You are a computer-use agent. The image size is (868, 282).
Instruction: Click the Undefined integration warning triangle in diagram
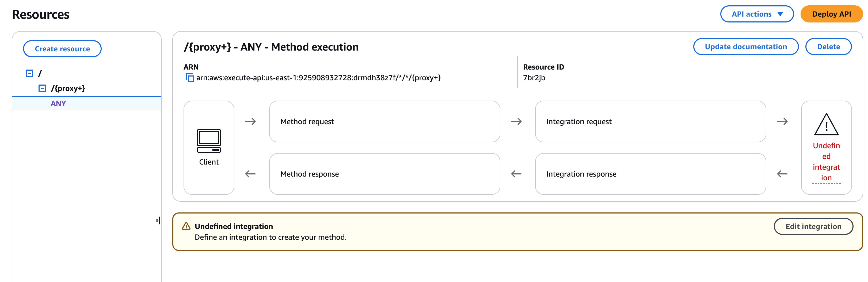pos(826,124)
